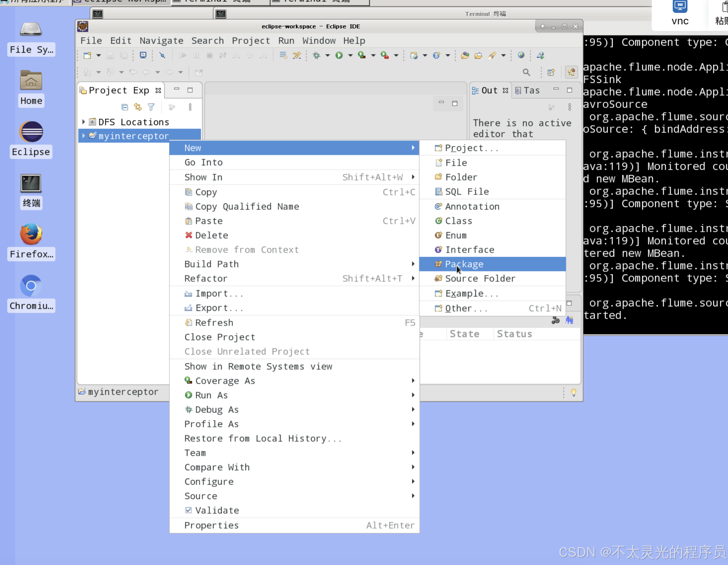
Task: Click the Import button in context menu
Action: click(x=220, y=293)
